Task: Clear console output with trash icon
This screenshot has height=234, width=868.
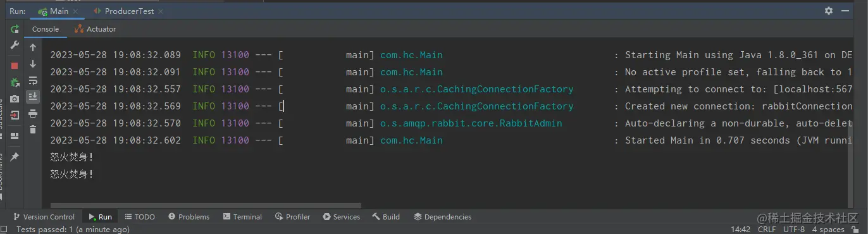Action: tap(33, 130)
